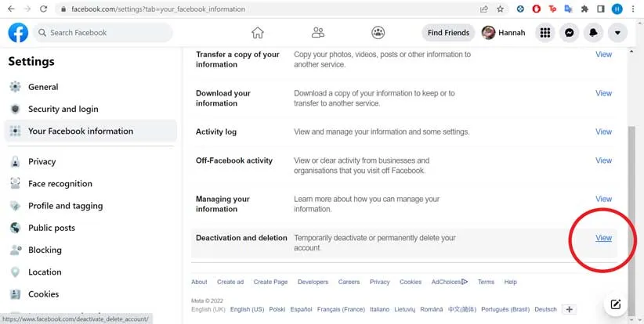Select Privacy in settings sidebar
This screenshot has height=324, width=644.
42,161
